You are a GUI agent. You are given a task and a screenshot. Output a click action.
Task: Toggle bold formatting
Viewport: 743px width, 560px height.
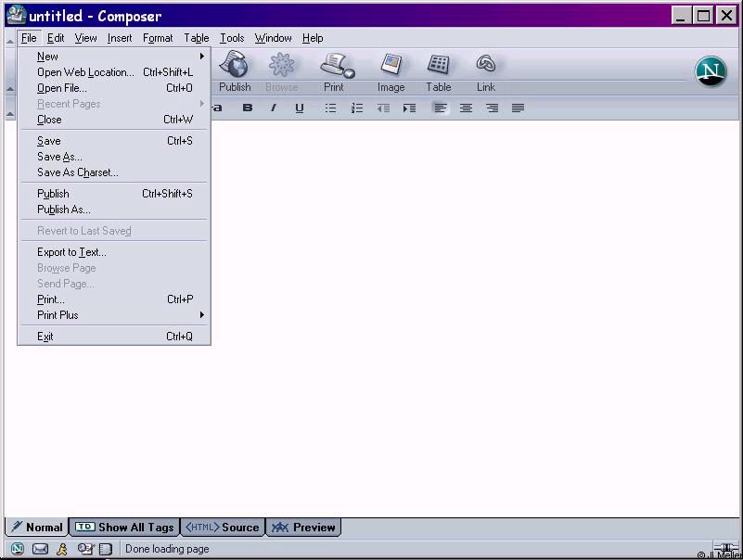[248, 108]
